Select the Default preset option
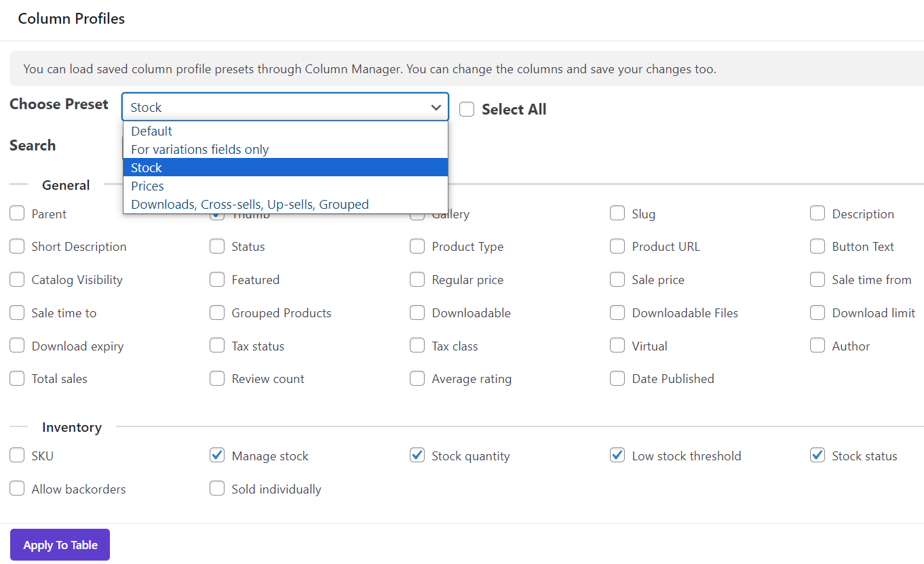 [x=152, y=131]
